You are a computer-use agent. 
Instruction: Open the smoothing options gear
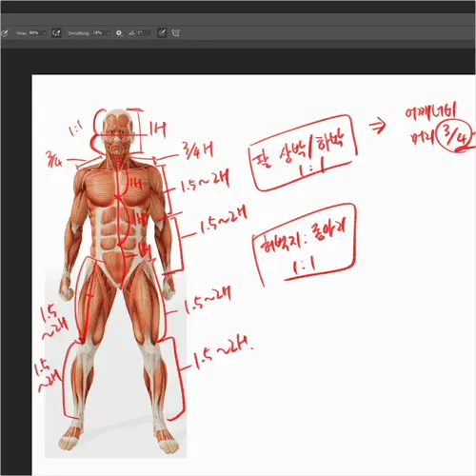pos(119,33)
